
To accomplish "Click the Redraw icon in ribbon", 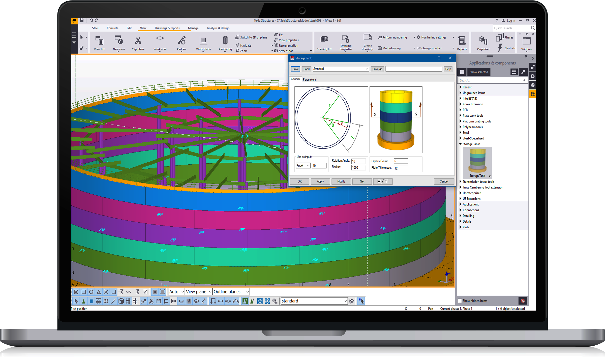I will point(181,41).
